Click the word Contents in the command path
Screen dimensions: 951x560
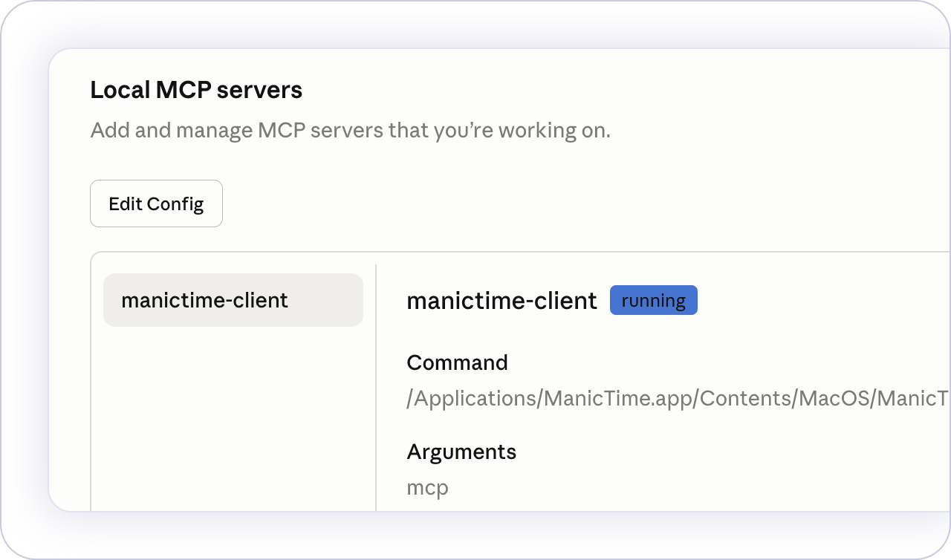pyautogui.click(x=745, y=399)
